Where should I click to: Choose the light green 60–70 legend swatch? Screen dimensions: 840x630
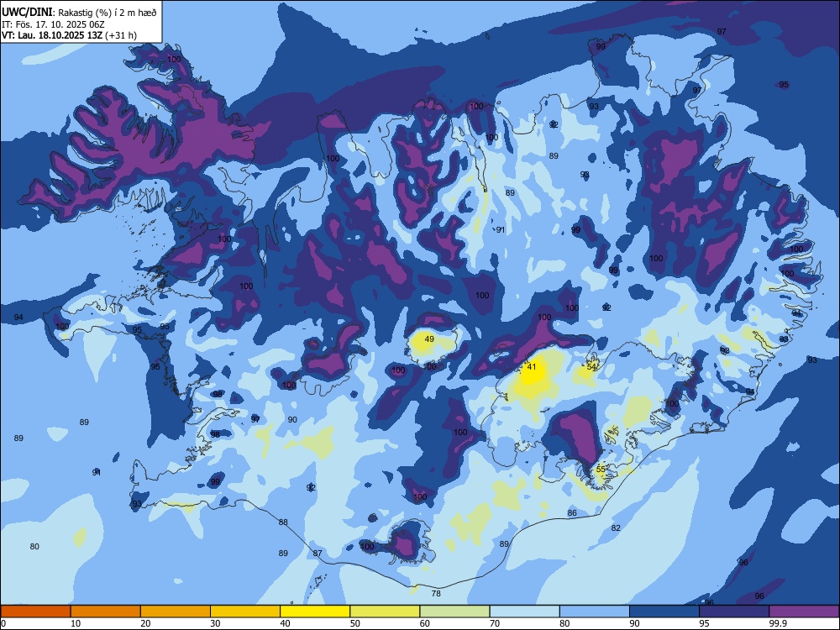tap(454, 612)
